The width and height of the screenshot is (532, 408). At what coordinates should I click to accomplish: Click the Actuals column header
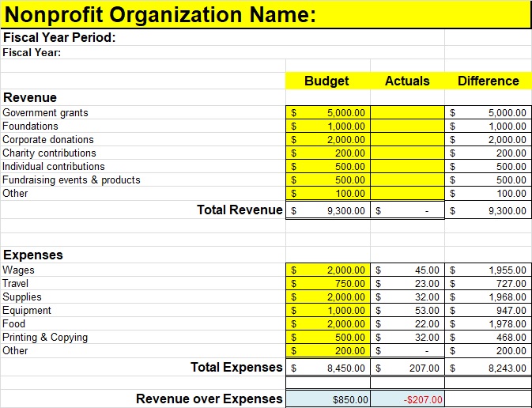(407, 81)
